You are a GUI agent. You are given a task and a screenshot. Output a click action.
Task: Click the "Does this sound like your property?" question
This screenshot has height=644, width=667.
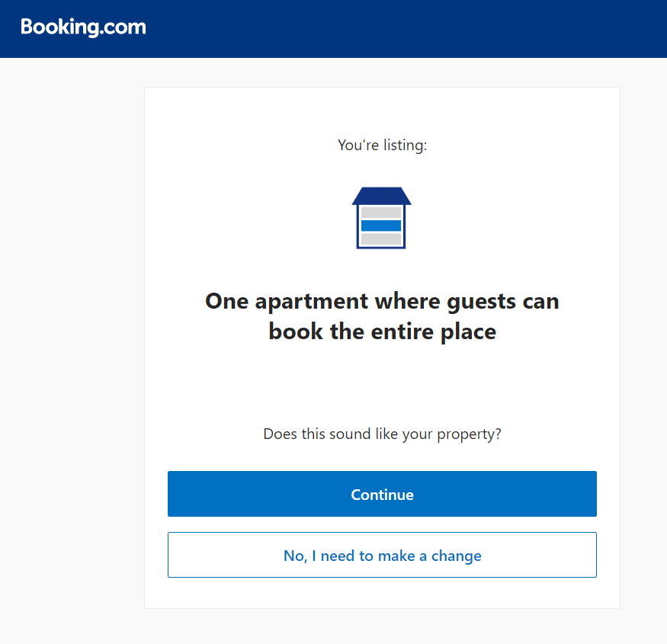[382, 434]
